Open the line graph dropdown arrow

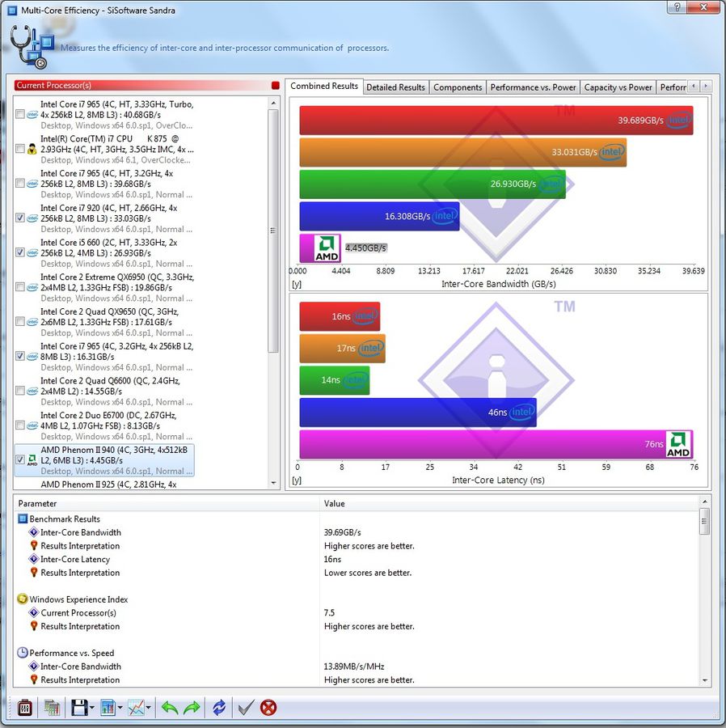pyautogui.click(x=149, y=708)
